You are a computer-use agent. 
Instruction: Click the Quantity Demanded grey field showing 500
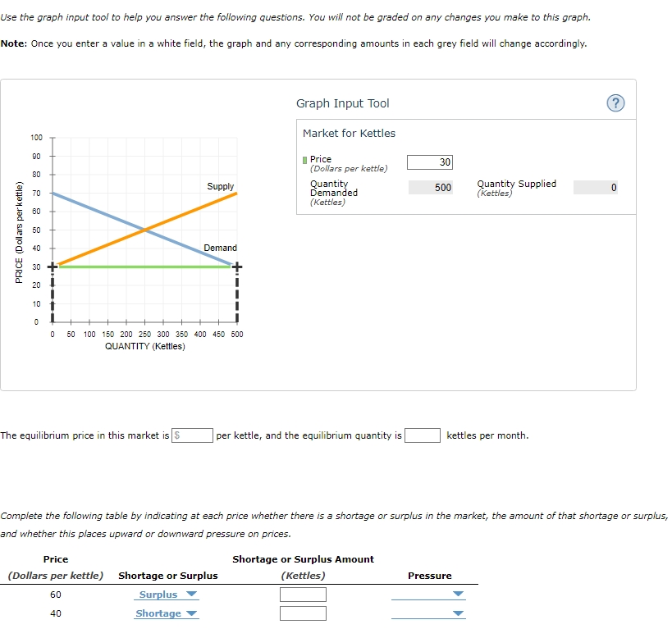click(x=430, y=187)
